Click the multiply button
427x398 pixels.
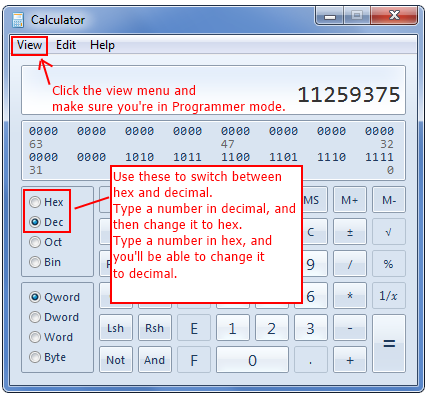click(350, 296)
